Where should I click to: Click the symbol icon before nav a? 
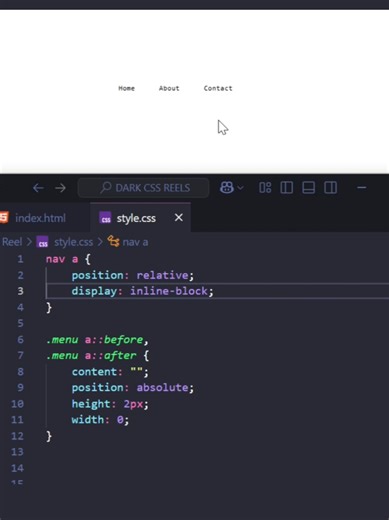[x=113, y=241]
